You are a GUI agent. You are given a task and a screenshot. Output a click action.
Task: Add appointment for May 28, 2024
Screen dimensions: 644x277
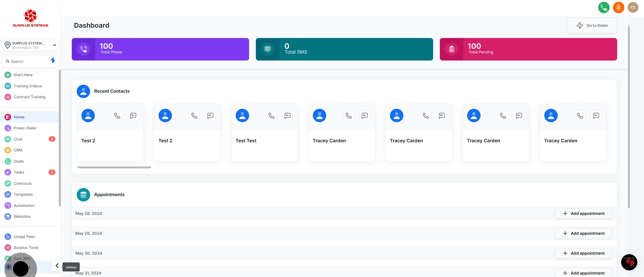[583, 213]
